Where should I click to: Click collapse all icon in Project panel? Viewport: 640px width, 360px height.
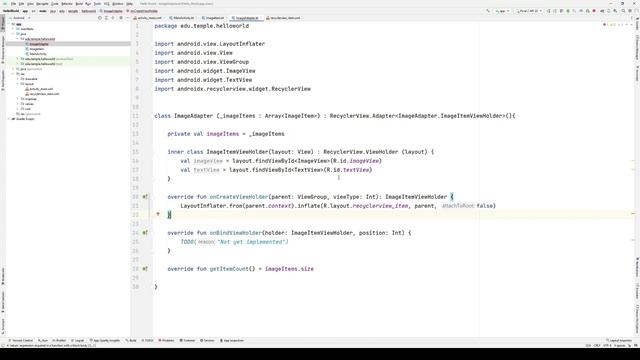113,18
